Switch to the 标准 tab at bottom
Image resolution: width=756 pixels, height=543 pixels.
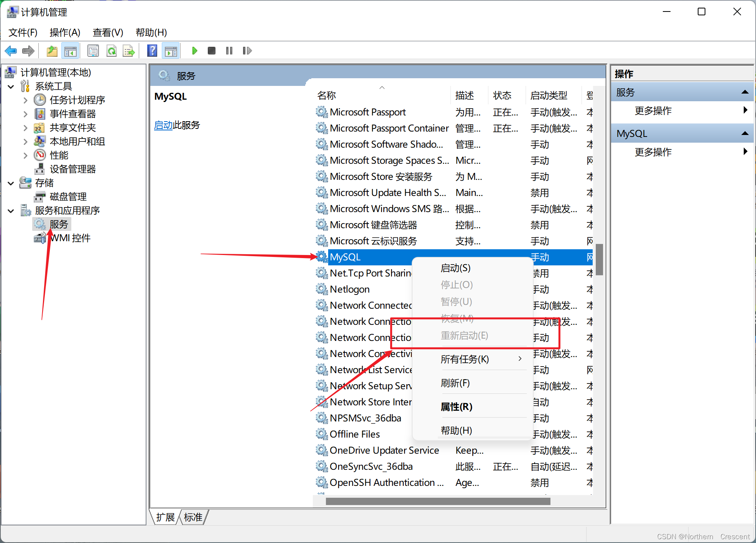coord(193,517)
